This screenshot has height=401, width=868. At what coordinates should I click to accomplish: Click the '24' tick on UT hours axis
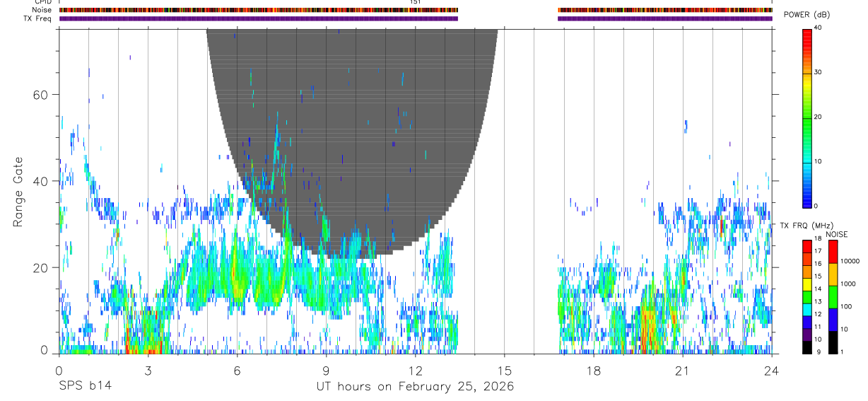click(x=772, y=370)
